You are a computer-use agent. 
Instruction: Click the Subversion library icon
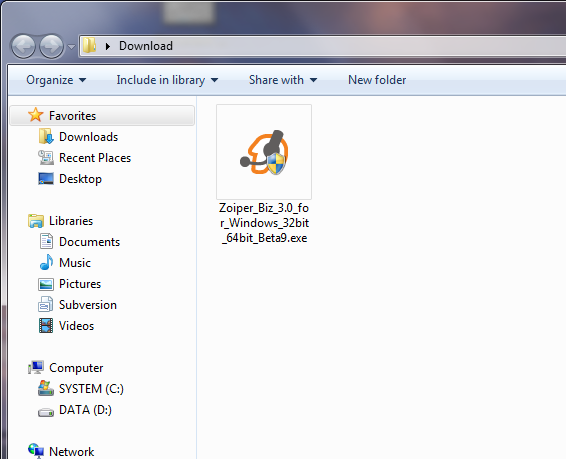45,304
